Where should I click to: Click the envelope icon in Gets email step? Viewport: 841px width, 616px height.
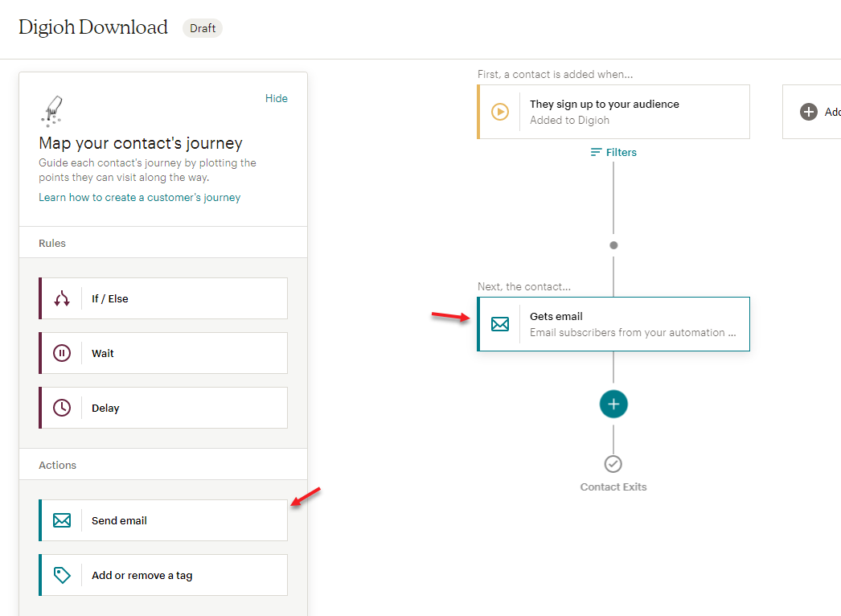pyautogui.click(x=500, y=324)
